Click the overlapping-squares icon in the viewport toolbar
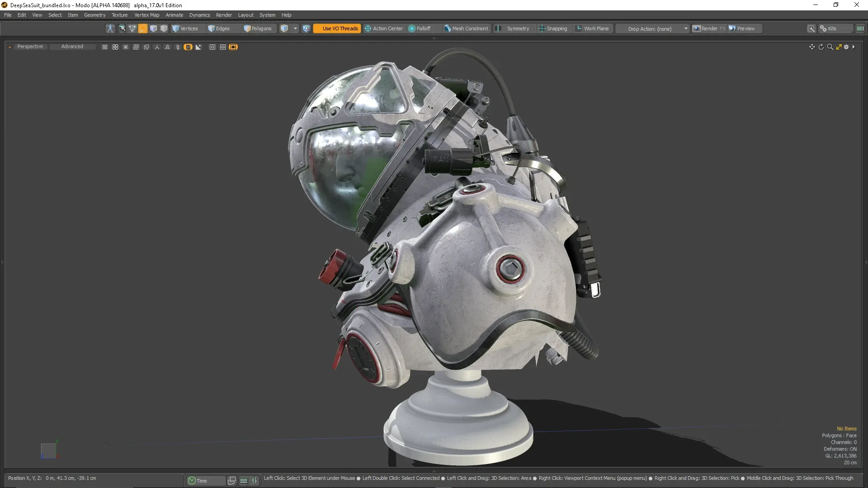Screen dimensions: 868x488 (146, 47)
